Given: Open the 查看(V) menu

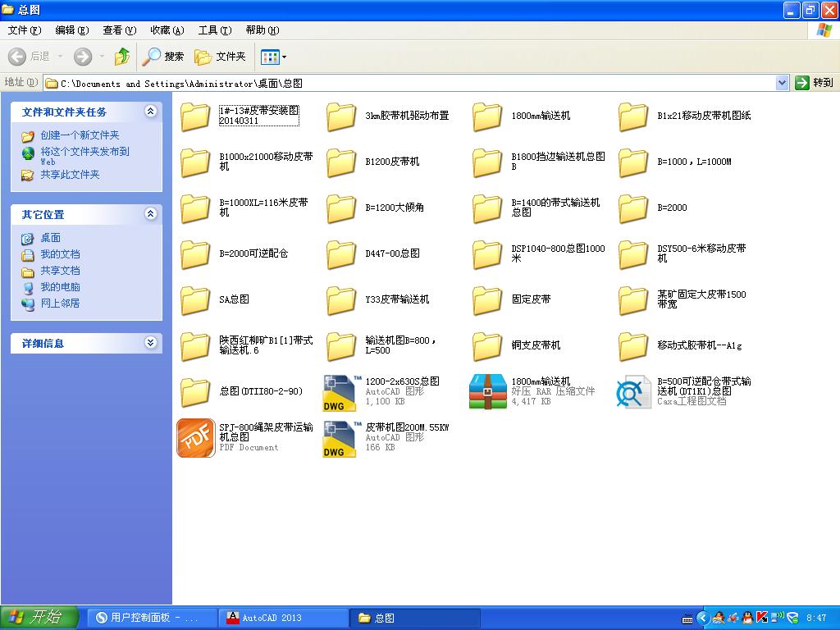Looking at the screenshot, I should click(120, 30).
